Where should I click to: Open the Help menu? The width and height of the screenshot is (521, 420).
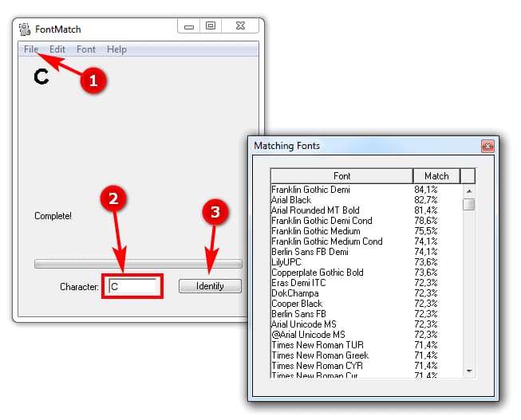[116, 49]
